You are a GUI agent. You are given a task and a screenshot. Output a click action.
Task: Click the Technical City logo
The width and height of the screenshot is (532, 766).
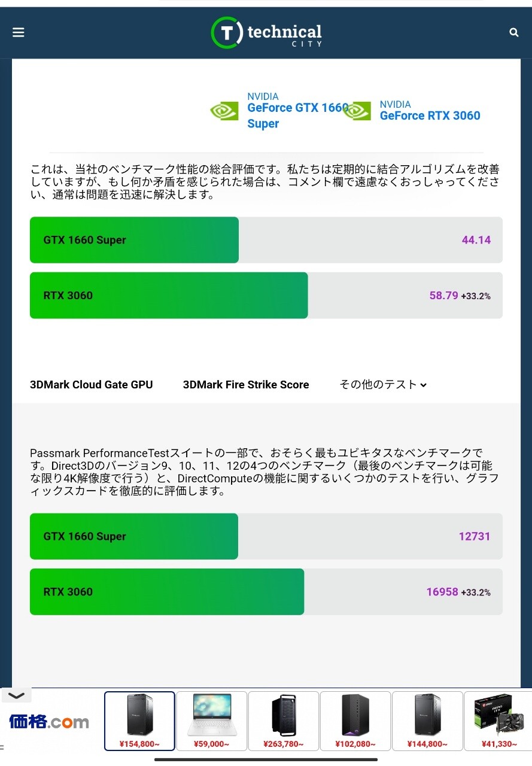point(266,33)
